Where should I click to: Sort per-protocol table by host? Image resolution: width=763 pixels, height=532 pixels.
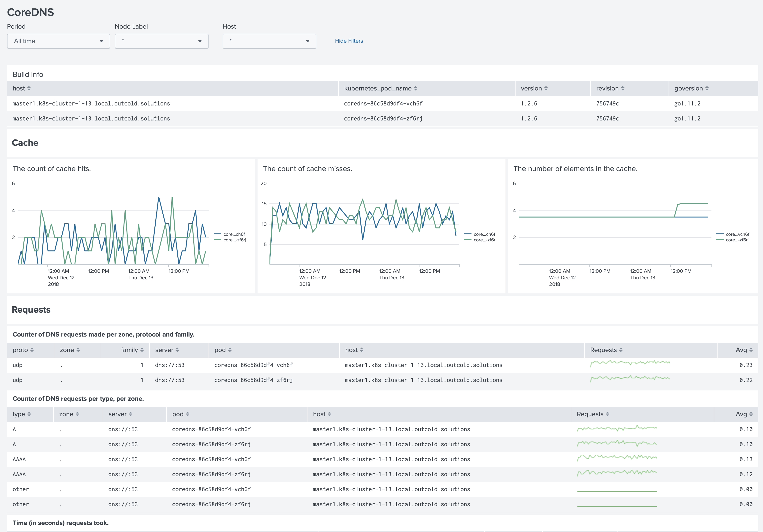(354, 350)
